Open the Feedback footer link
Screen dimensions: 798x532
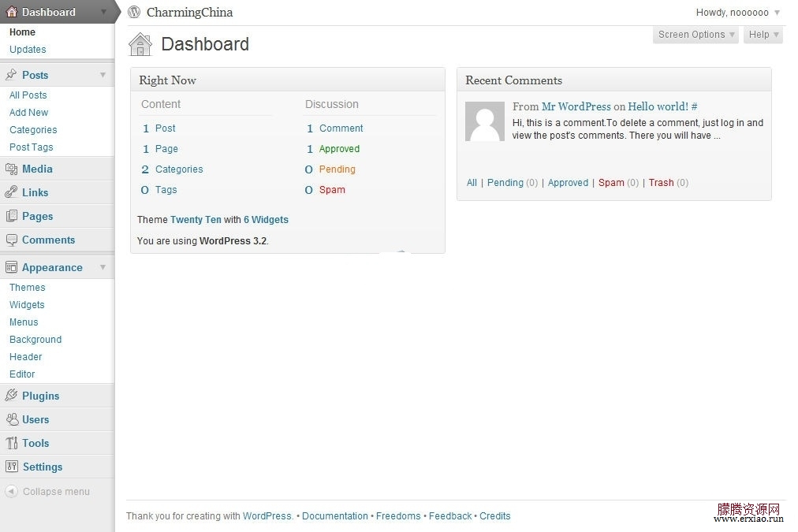(450, 515)
